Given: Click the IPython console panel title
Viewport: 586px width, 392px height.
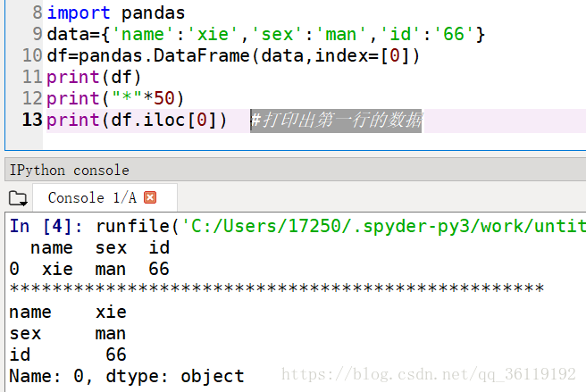Looking at the screenshot, I should 69,171.
